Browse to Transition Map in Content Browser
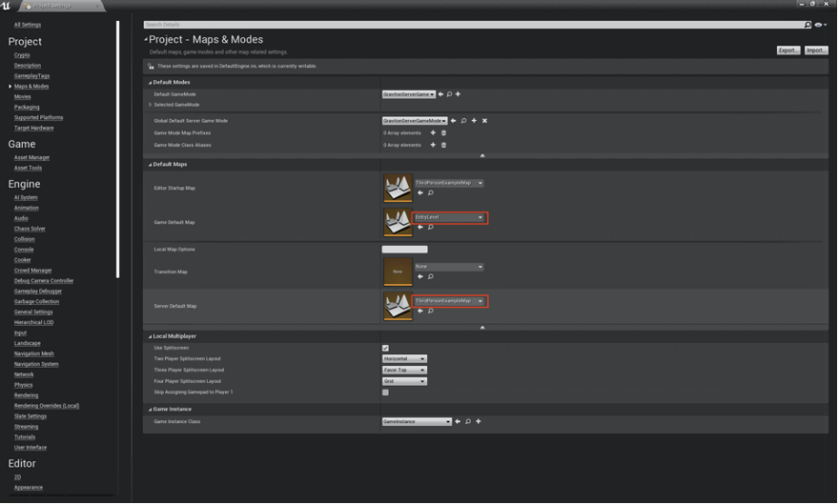The width and height of the screenshot is (838, 504). click(x=431, y=276)
